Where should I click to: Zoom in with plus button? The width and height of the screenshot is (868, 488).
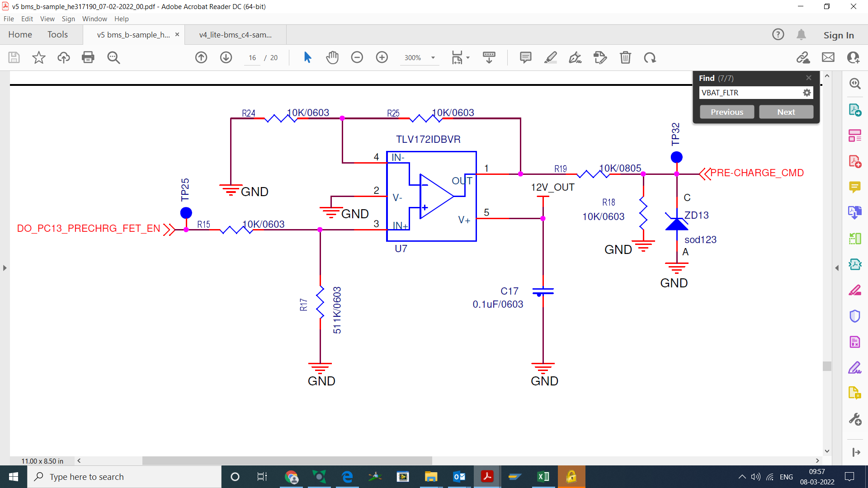[382, 57]
